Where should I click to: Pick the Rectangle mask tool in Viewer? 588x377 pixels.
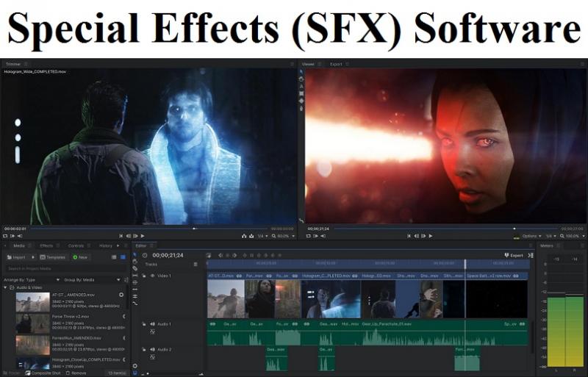tap(301, 93)
